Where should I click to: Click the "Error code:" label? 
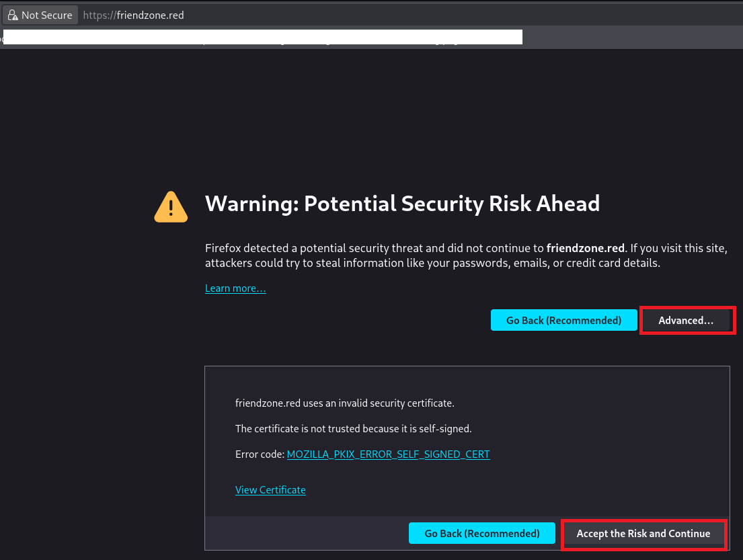[x=260, y=454]
